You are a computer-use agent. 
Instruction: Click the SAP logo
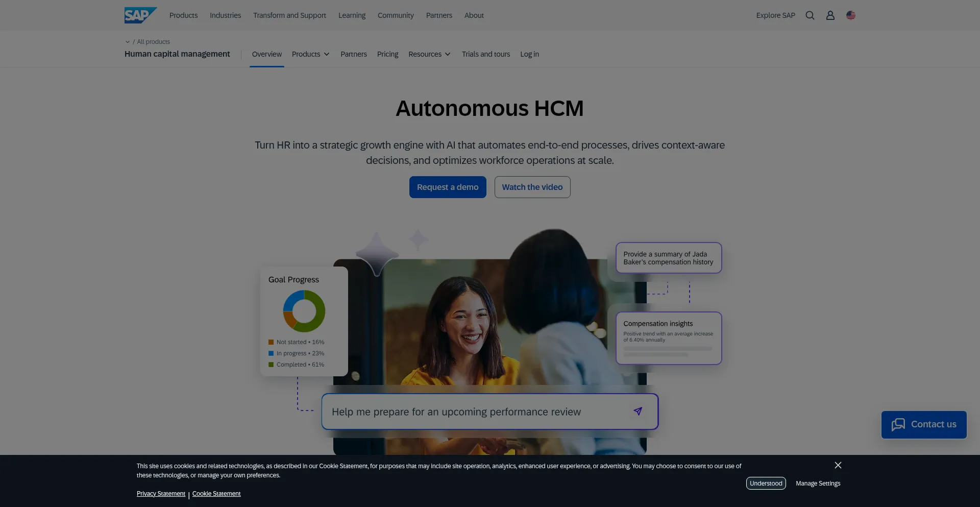point(140,15)
